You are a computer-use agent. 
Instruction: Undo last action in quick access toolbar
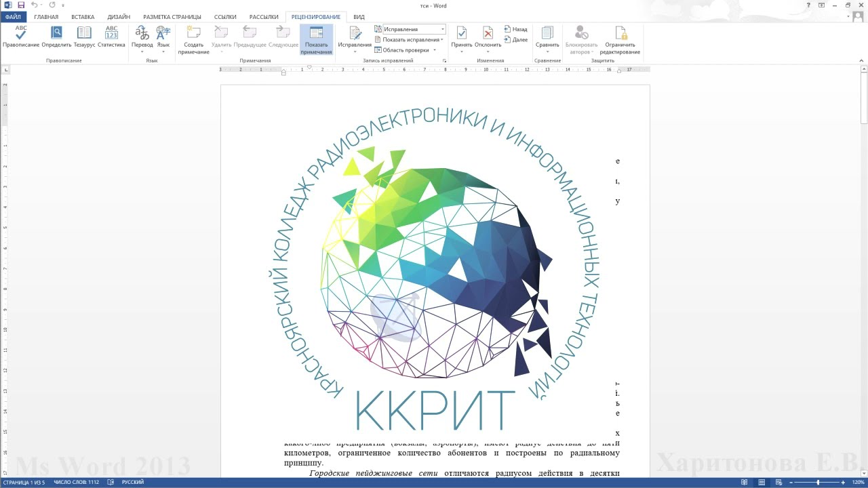point(33,5)
